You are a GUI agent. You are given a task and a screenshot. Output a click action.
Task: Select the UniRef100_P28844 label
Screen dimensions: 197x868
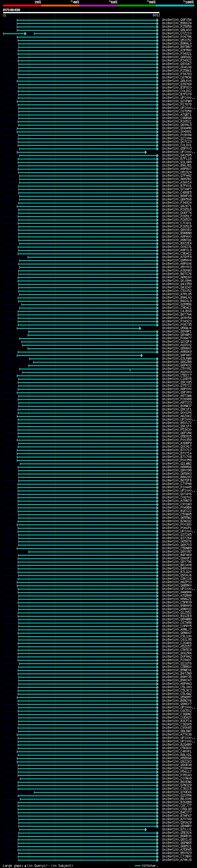tap(176, 768)
